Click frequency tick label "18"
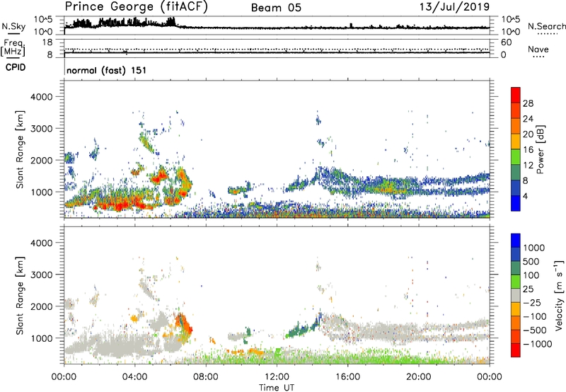This screenshot has height=392, width=566. tap(47, 42)
